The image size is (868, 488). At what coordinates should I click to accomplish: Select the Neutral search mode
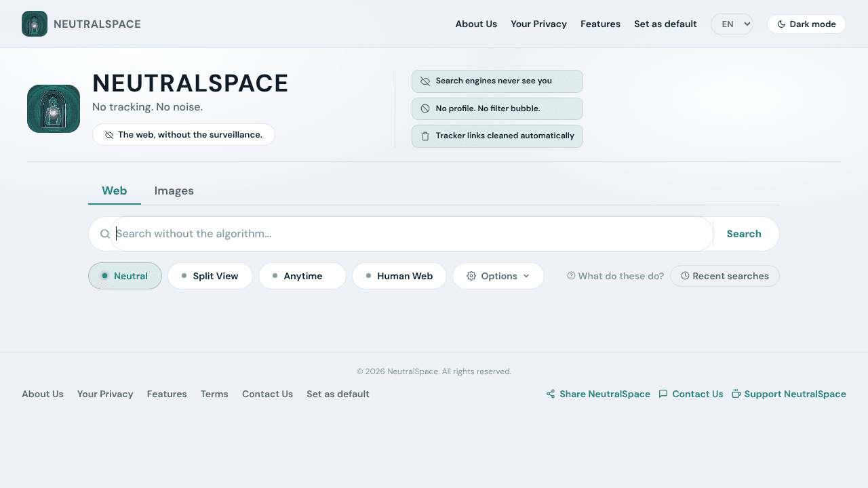(x=125, y=276)
